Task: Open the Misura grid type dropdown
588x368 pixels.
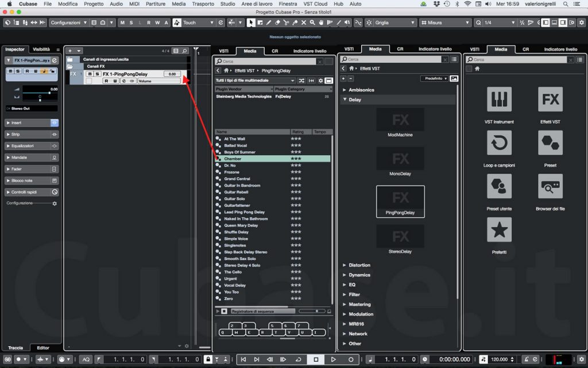Action: (x=445, y=22)
